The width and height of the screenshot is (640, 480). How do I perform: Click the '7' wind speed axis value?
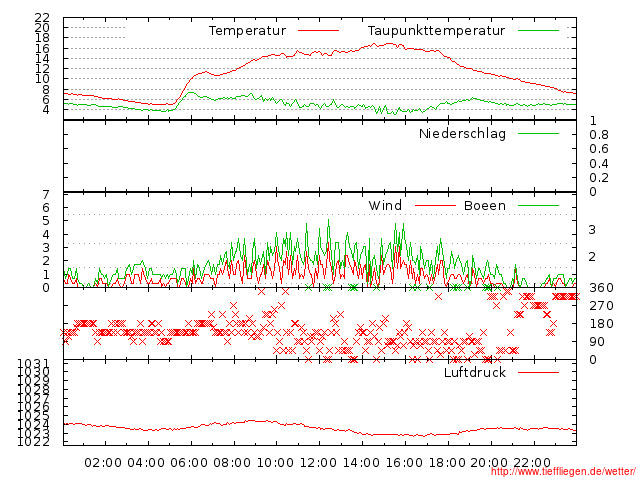coord(46,194)
